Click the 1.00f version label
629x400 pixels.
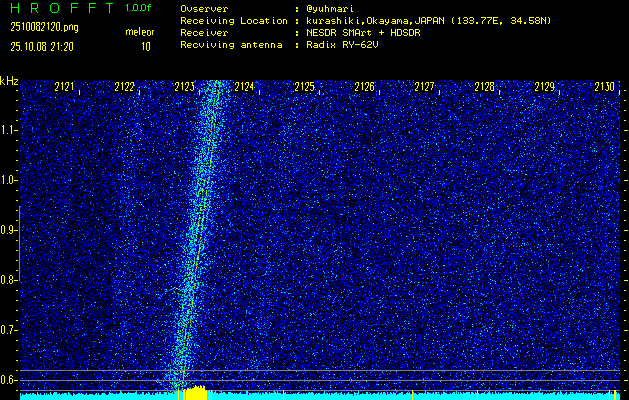pos(140,8)
